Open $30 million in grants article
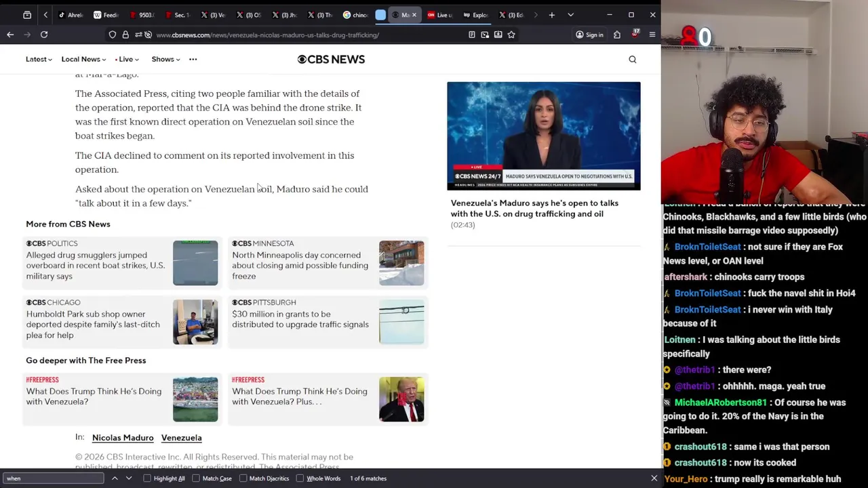Screen dimensions: 868x488 click(x=300, y=319)
